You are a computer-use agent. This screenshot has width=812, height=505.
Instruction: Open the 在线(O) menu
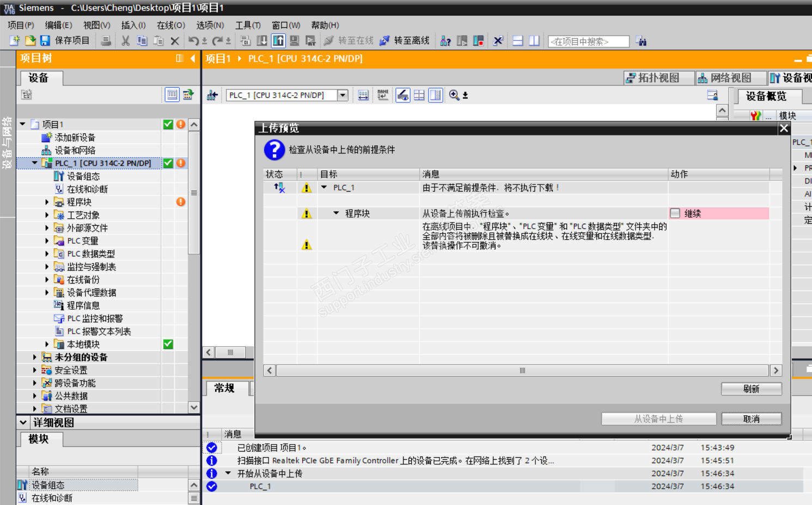click(x=171, y=25)
